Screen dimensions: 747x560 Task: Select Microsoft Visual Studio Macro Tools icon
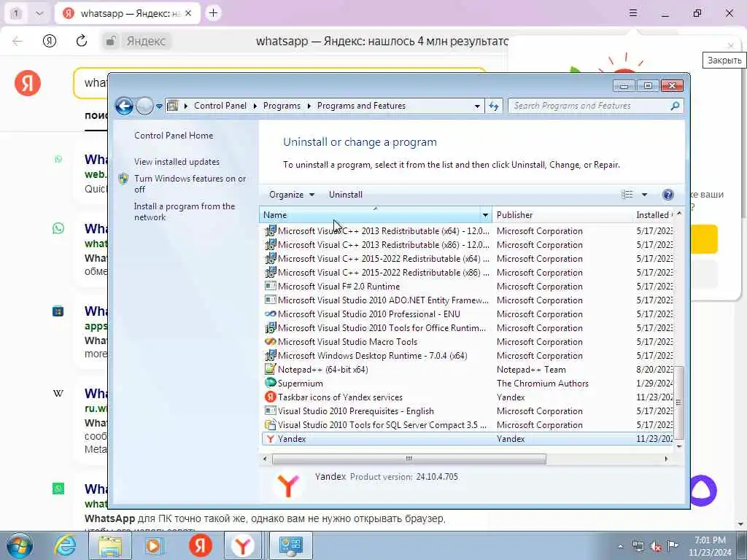click(270, 341)
